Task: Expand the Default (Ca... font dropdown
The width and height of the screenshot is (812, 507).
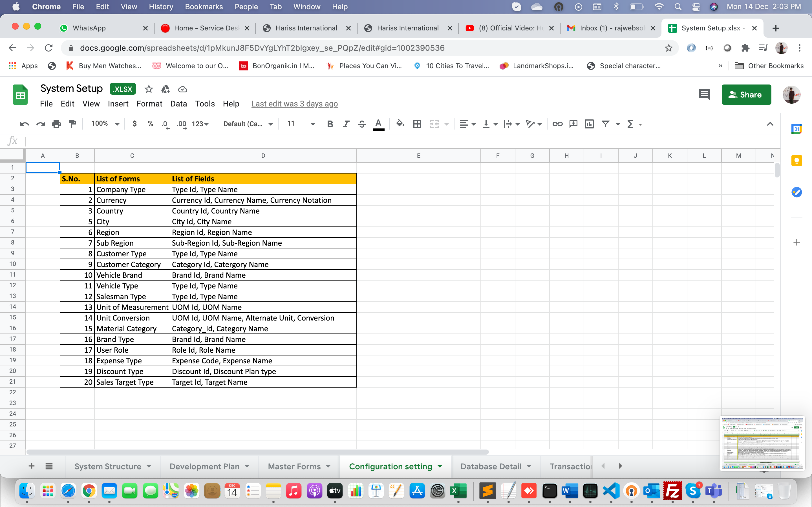Action: point(248,124)
